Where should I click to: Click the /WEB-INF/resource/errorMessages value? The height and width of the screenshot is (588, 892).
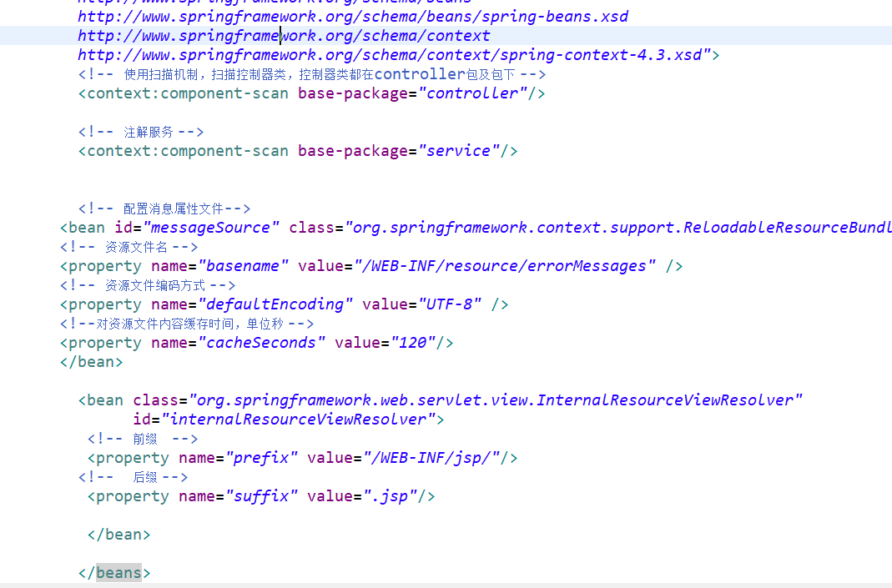(x=505, y=266)
